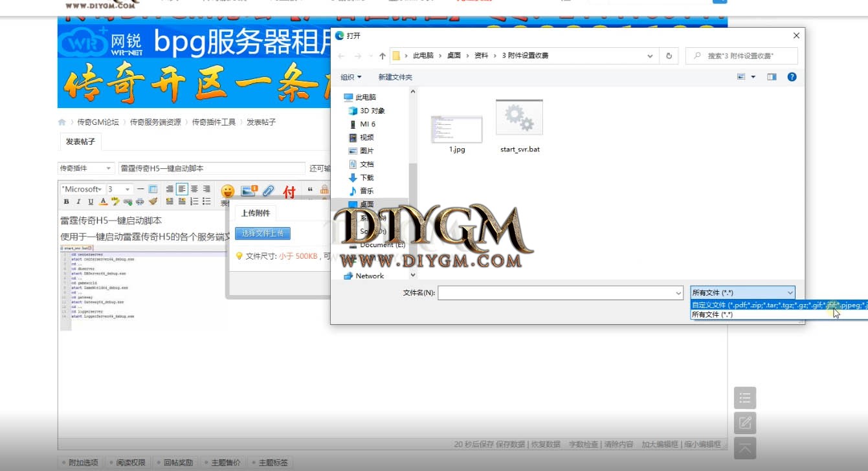Viewport: 868px width, 471px height.
Task: Open the 主题标签 tab
Action: [x=271, y=463]
